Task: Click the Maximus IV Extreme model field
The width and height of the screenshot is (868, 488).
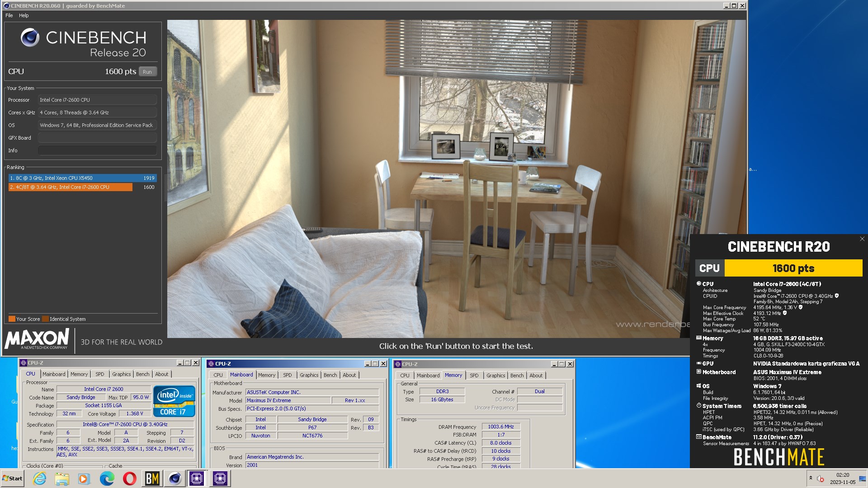Action: coord(288,400)
